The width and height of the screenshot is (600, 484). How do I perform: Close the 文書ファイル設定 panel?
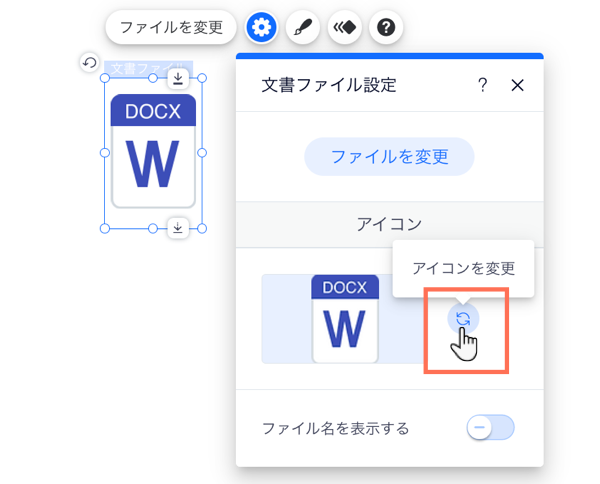pyautogui.click(x=517, y=85)
